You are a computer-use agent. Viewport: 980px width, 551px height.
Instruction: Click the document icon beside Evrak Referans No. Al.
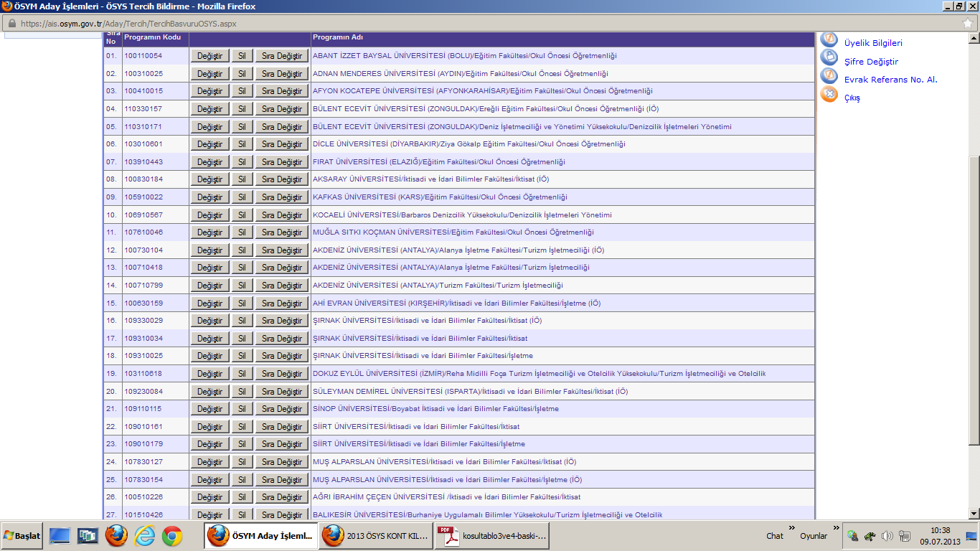829,76
